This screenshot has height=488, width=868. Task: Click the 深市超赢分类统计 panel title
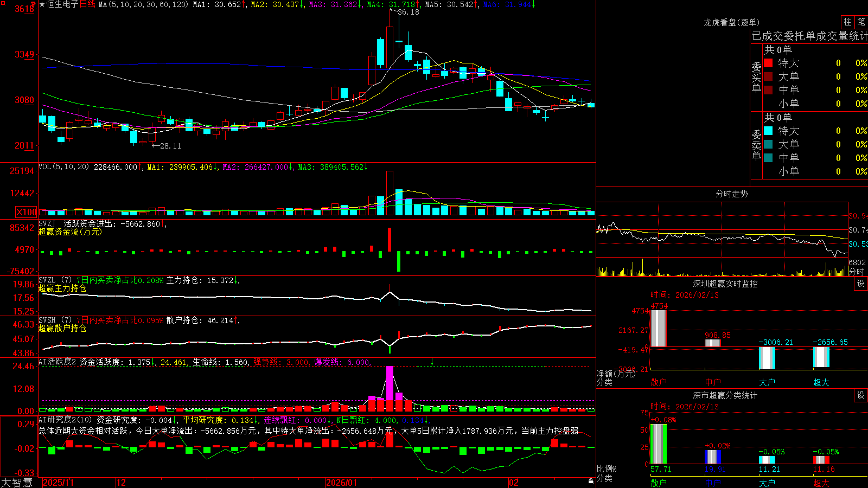(725, 395)
